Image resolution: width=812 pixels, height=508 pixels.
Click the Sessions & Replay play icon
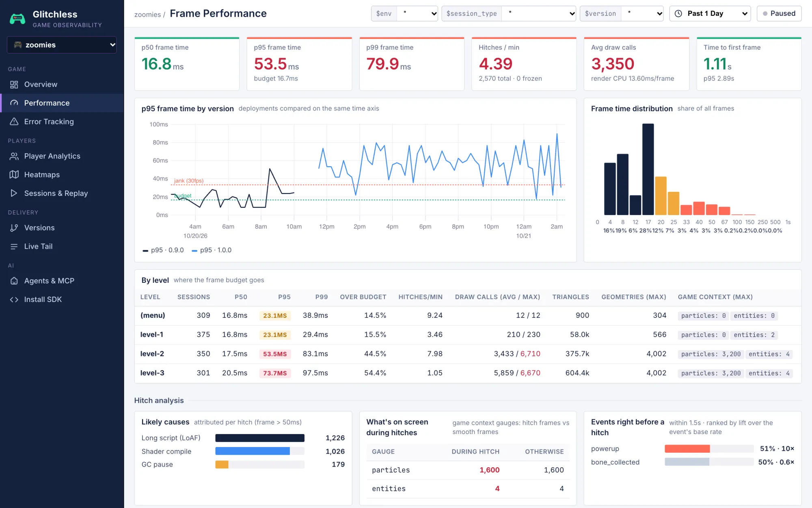click(x=14, y=193)
